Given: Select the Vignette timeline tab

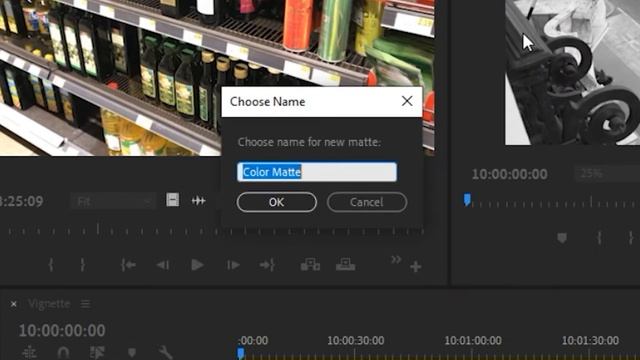Looking at the screenshot, I should [x=49, y=304].
